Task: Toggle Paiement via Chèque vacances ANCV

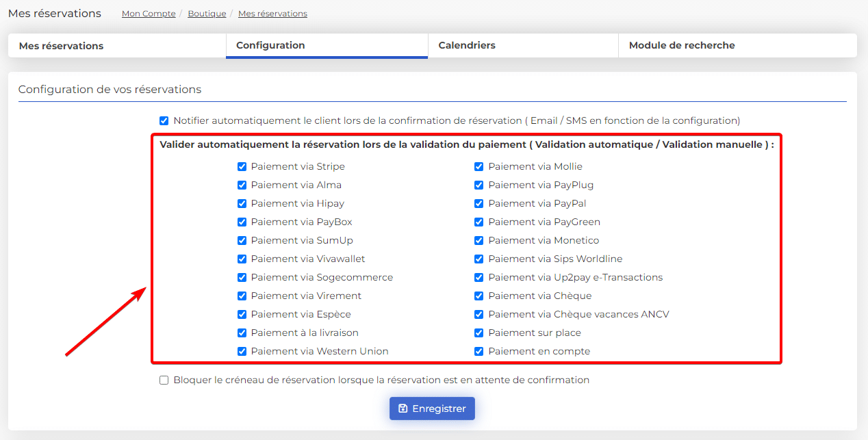Action: 479,314
